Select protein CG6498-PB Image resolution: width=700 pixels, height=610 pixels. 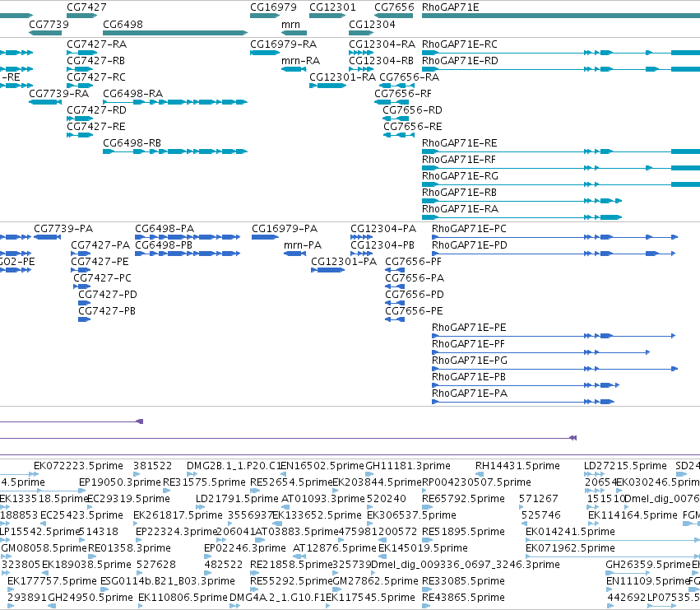tap(188, 254)
